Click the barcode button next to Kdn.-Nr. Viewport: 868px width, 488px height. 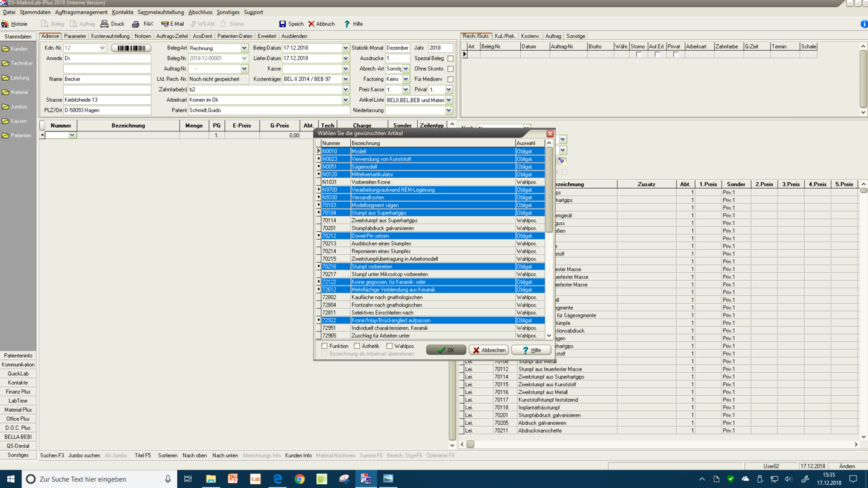pos(131,48)
